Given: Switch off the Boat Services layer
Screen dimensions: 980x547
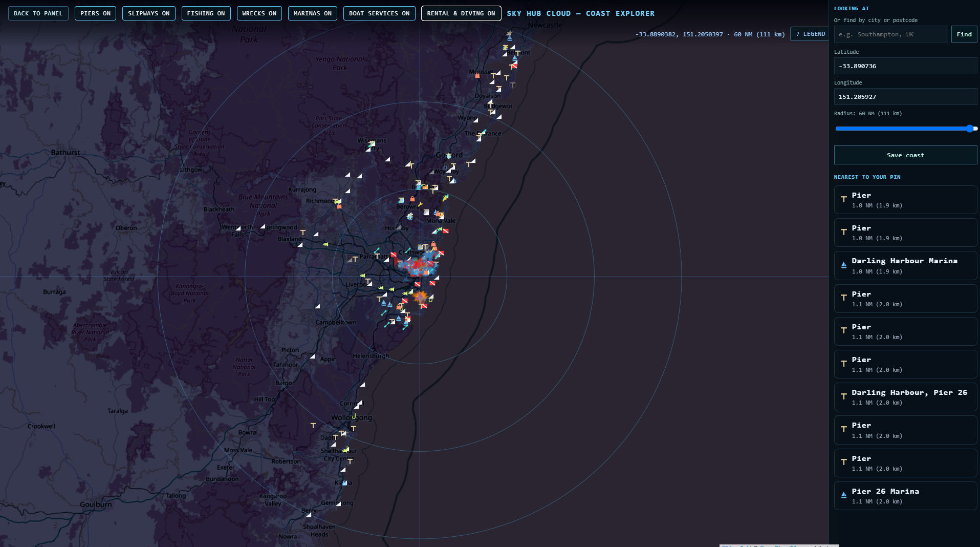Looking at the screenshot, I should [x=379, y=13].
